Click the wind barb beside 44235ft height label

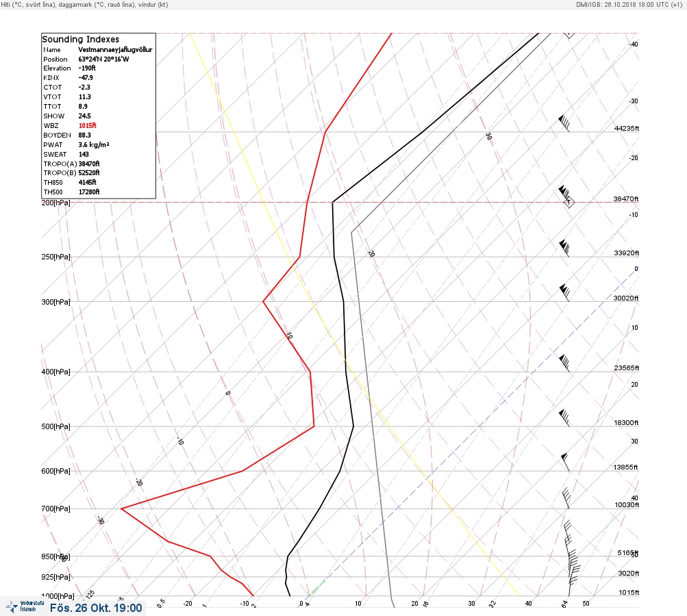coord(564,123)
